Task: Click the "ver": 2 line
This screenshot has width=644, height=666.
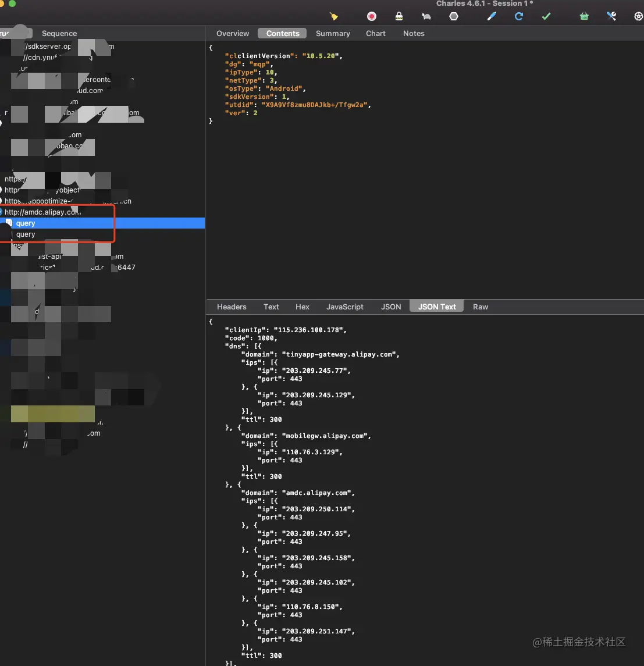Action: [241, 113]
